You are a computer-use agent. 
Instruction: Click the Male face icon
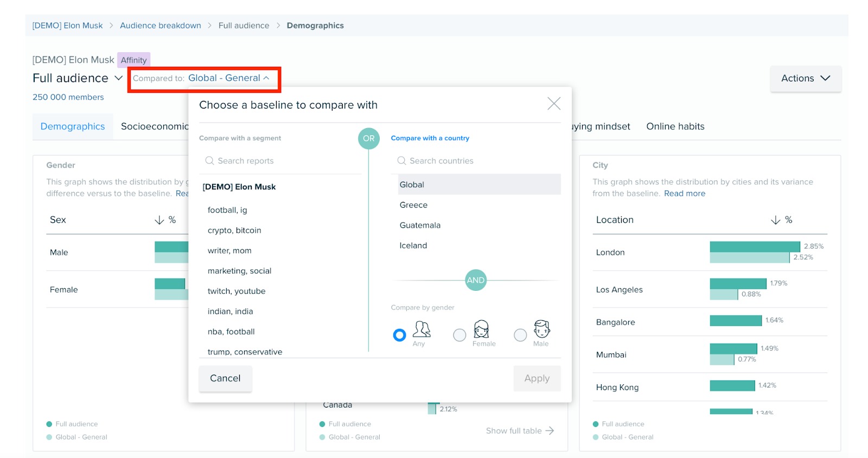click(x=541, y=329)
